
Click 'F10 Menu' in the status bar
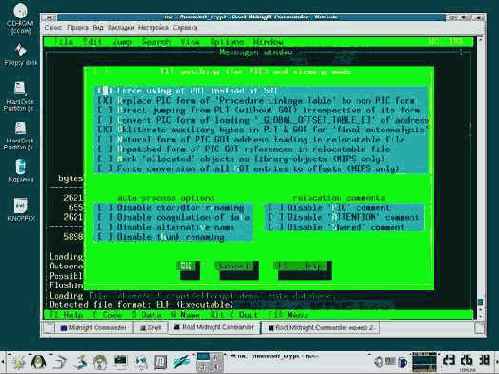(288, 315)
